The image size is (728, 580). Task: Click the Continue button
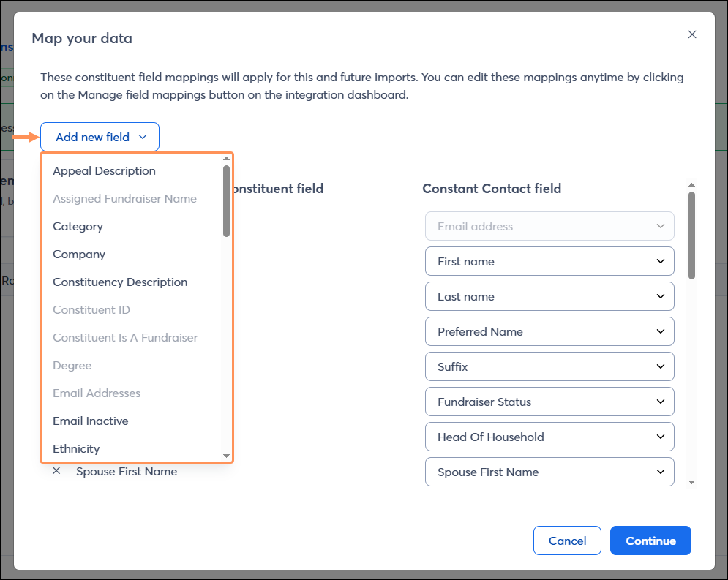click(x=650, y=541)
